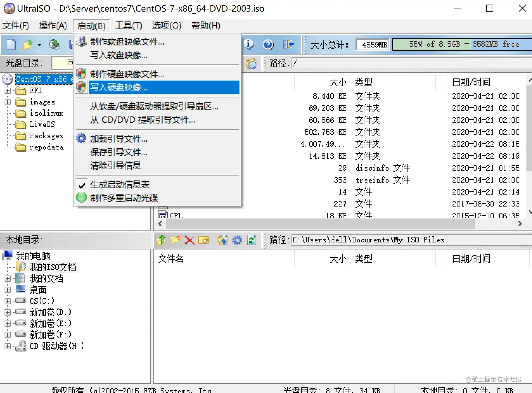Sort by the upper 日期/时间 column header

click(x=487, y=82)
